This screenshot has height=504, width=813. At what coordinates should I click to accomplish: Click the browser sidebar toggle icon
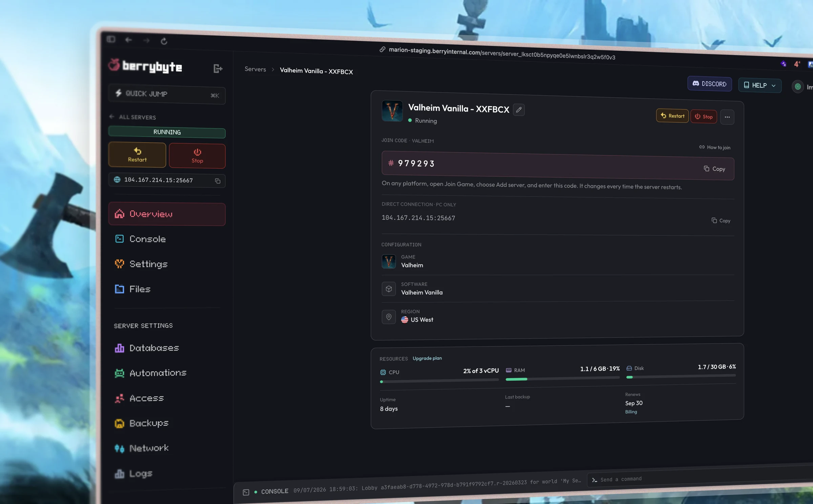111,39
